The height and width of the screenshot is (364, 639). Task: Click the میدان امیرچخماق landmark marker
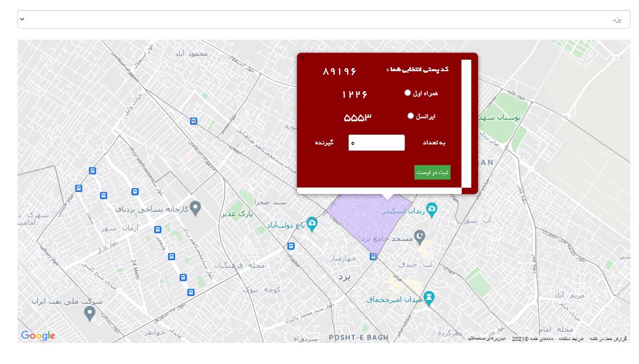(429, 298)
